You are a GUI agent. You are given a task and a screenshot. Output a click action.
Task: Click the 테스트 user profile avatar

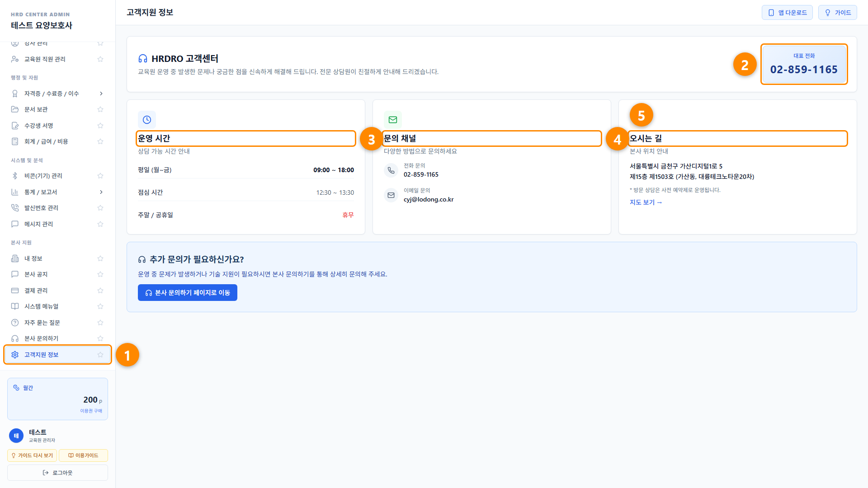(x=16, y=436)
